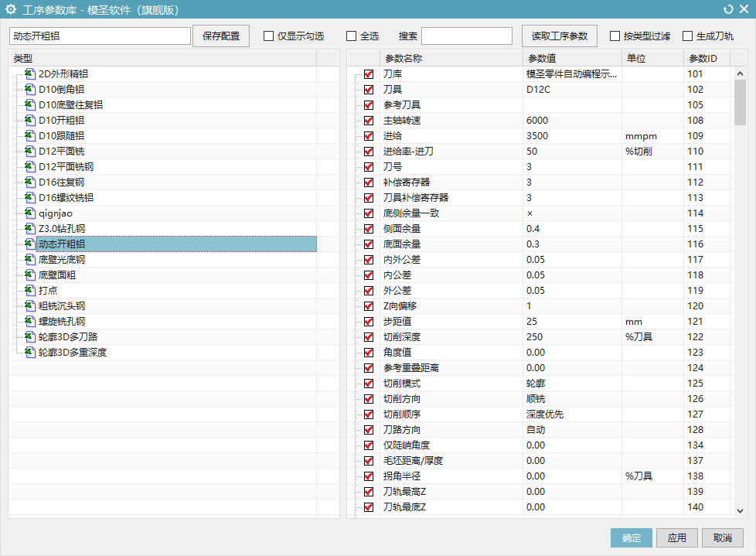
Task: Click the file icon of qignjao
Action: [30, 213]
